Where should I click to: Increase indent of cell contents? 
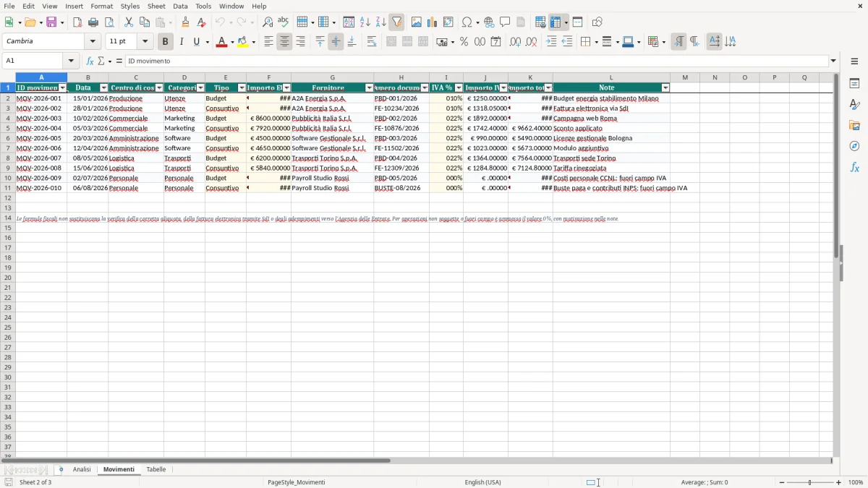click(551, 42)
